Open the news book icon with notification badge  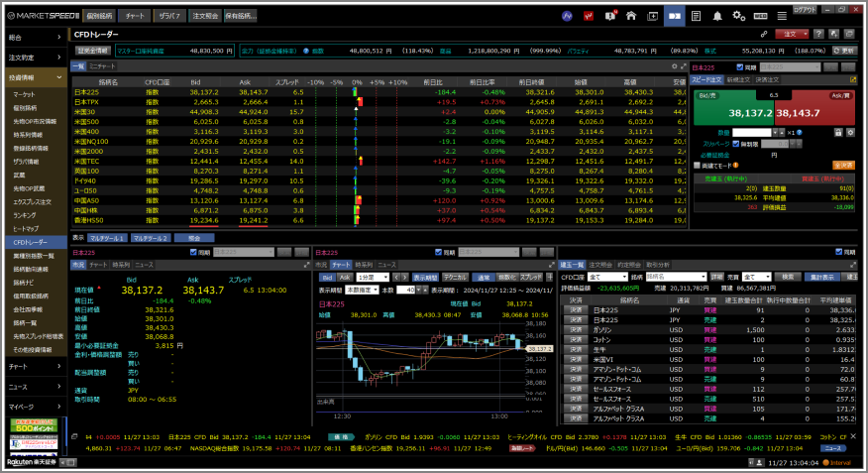(610, 16)
